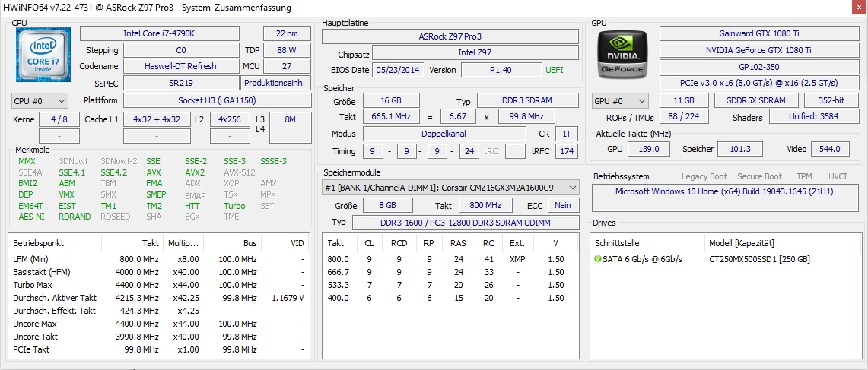Click the Socket H3 (LGA1150) value
Image resolution: width=868 pixels, height=370 pixels.
pos(217,100)
